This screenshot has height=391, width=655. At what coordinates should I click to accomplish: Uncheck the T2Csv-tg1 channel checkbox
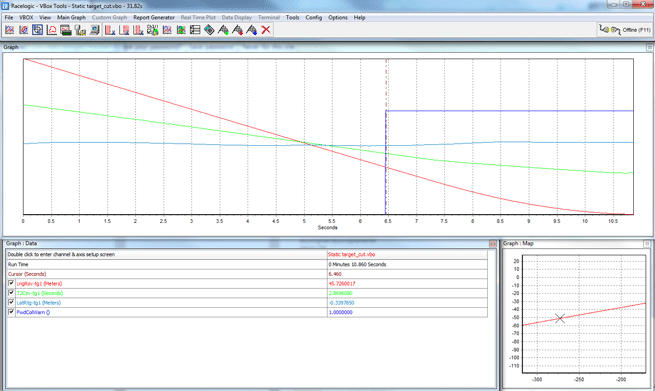point(11,293)
